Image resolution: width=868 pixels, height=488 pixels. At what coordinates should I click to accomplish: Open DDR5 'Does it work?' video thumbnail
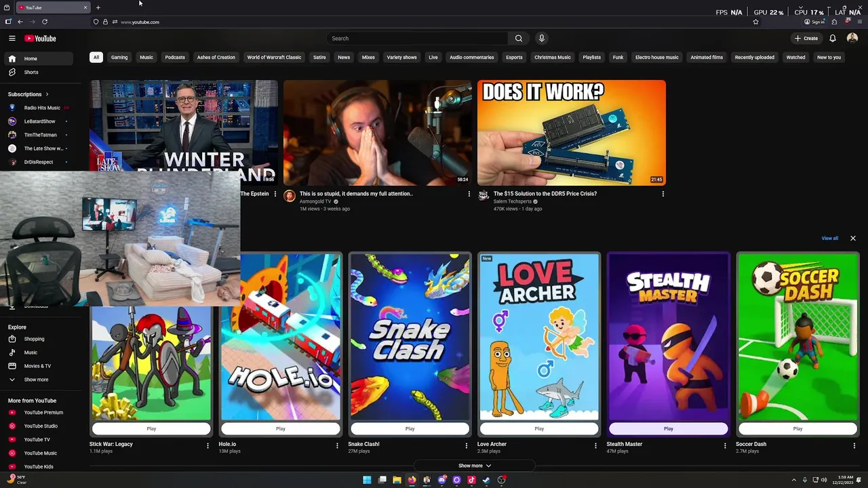[572, 133]
